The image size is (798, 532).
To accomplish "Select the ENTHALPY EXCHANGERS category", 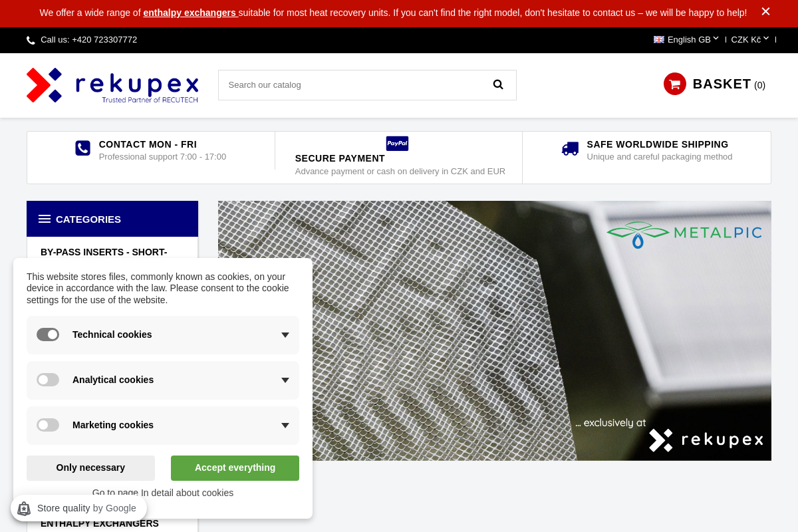I will [x=100, y=523].
